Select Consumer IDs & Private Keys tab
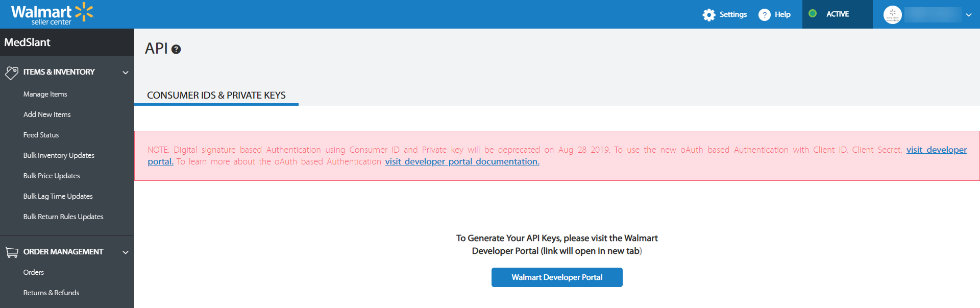 click(x=216, y=96)
